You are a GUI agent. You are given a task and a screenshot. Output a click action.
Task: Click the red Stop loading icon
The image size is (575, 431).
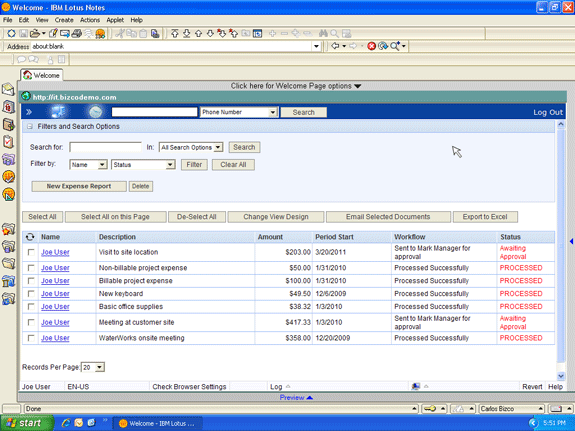[371, 46]
